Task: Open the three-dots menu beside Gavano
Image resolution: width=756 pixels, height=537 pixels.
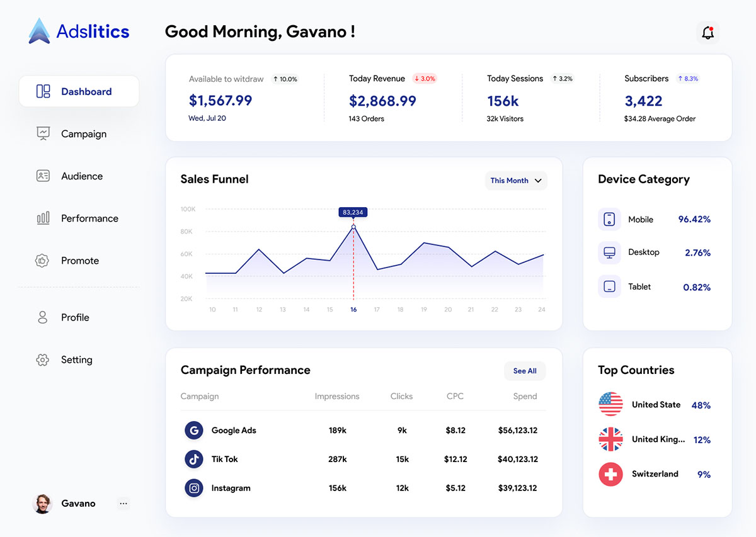Action: click(x=123, y=503)
